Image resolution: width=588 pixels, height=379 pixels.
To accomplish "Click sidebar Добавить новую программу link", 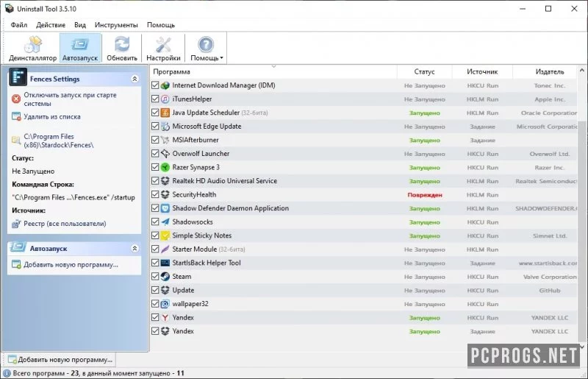I will point(71,265).
